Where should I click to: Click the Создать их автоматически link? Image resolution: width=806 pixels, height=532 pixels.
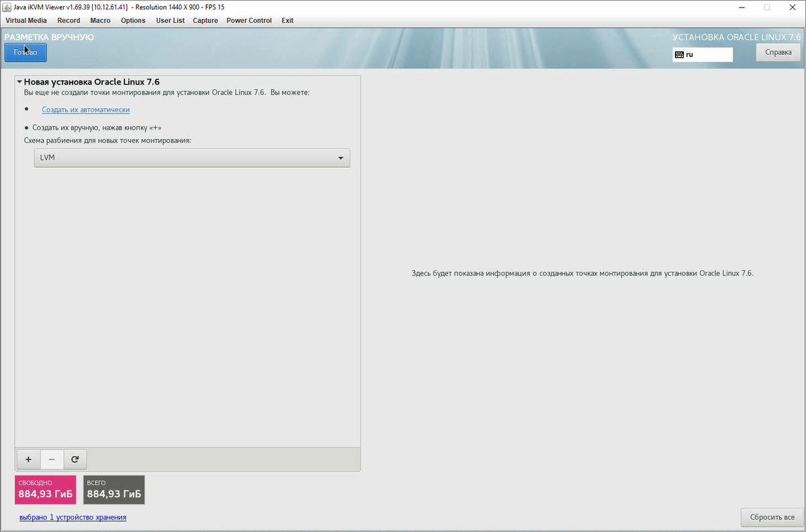pos(86,109)
